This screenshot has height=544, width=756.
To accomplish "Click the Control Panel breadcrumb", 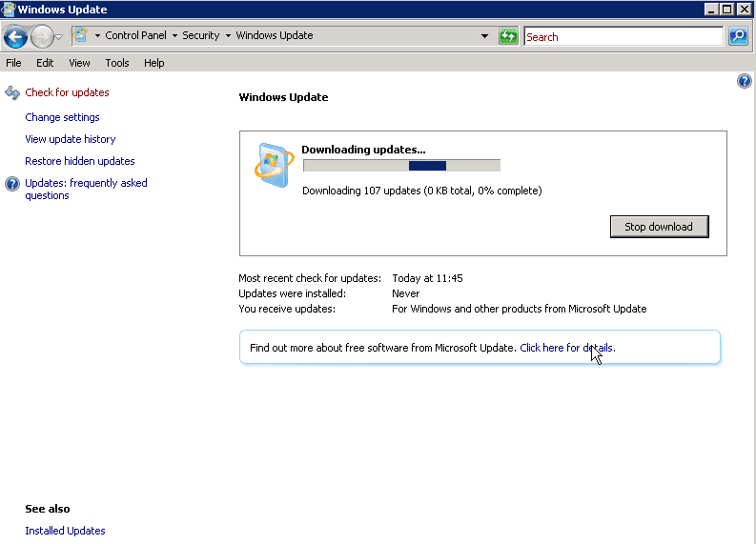I will click(135, 35).
